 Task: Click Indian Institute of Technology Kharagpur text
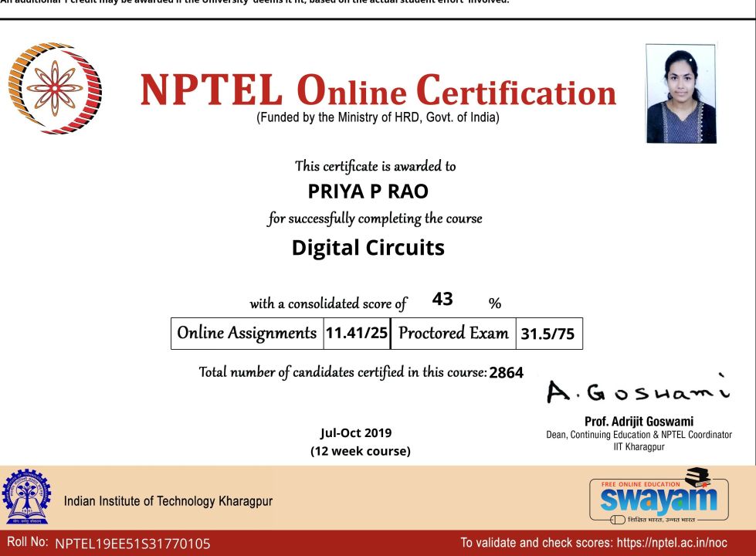[x=168, y=501]
